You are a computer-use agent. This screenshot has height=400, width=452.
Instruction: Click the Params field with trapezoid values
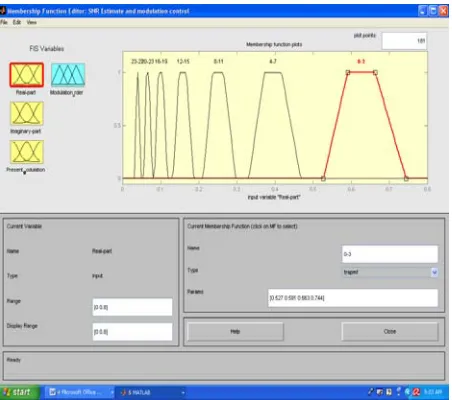tap(353, 298)
